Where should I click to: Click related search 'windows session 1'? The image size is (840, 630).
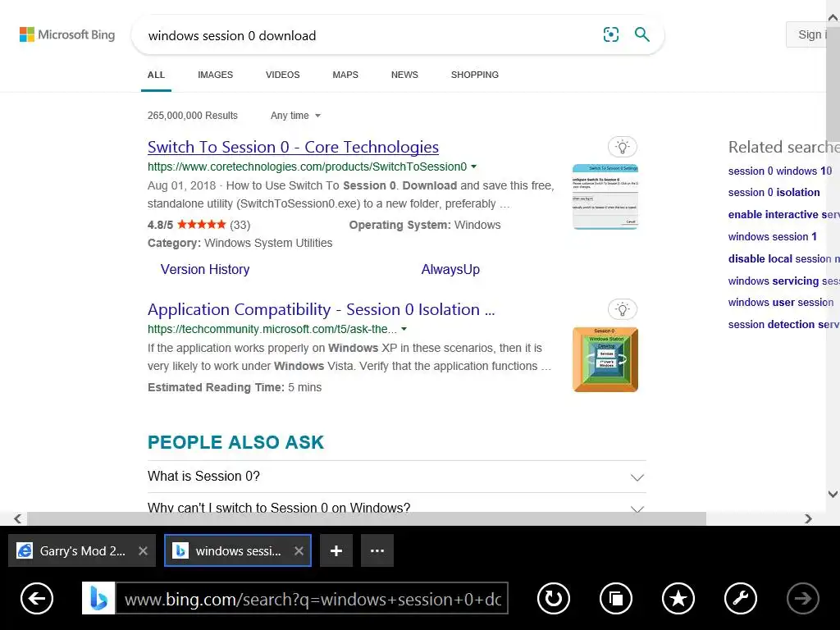click(x=773, y=237)
